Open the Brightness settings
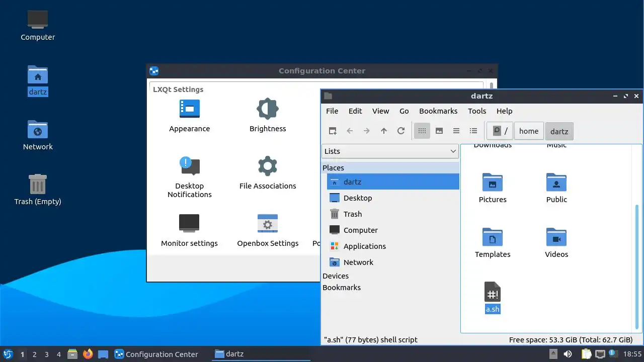 268,116
